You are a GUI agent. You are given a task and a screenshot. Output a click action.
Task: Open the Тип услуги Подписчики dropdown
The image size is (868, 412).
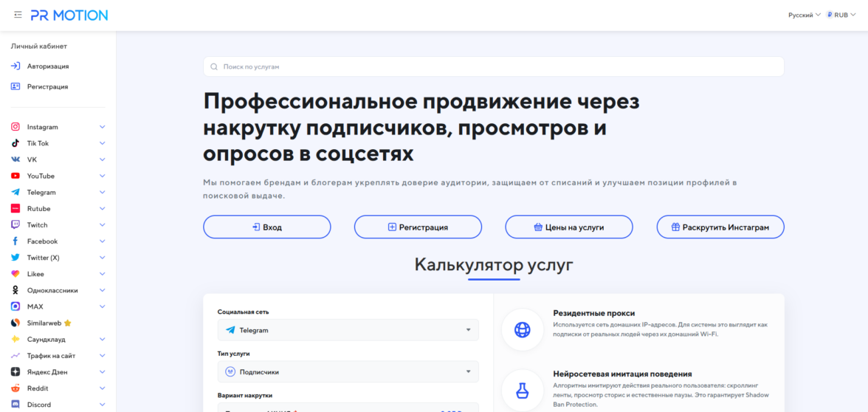pyautogui.click(x=348, y=371)
